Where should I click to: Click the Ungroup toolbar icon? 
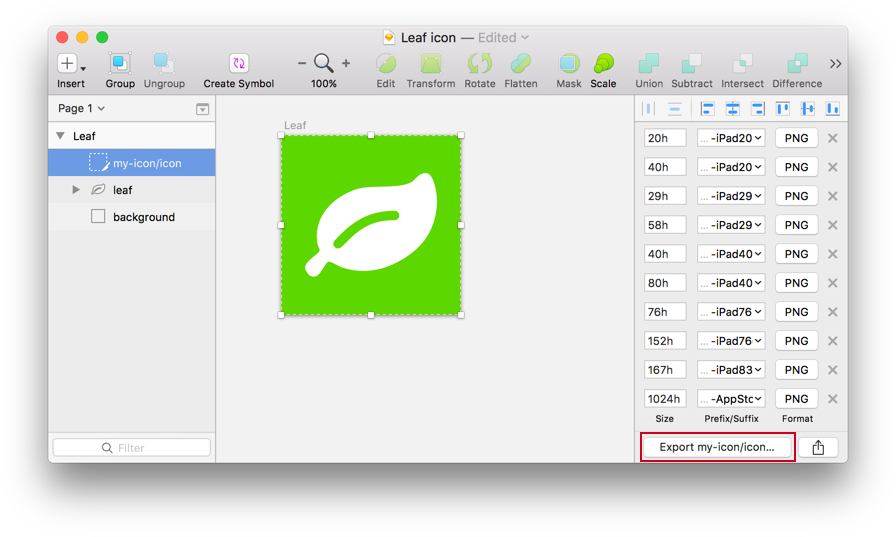point(163,63)
